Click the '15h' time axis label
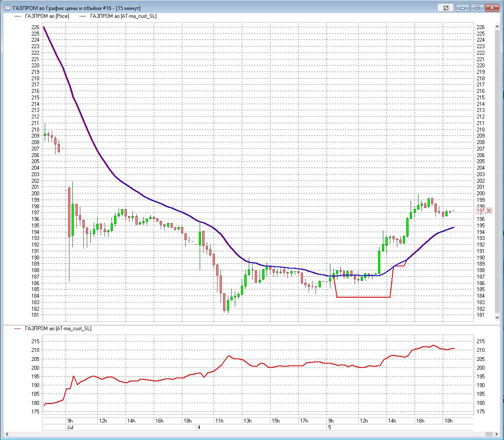The width and height of the screenshot is (504, 440). click(x=276, y=421)
